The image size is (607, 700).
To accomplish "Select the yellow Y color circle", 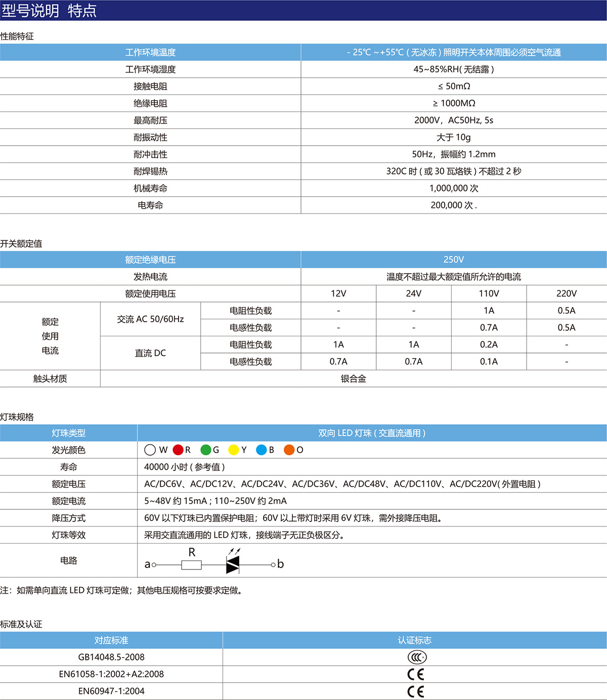I will [233, 450].
